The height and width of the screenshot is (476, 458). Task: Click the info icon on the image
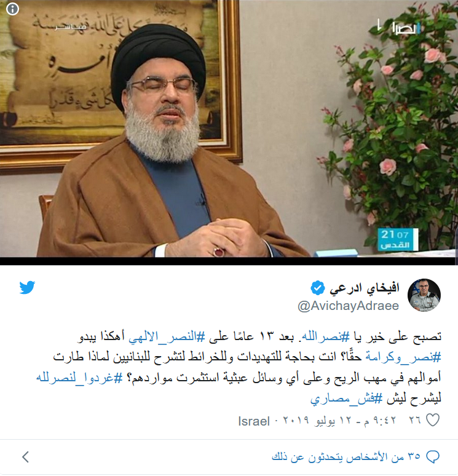click(x=12, y=9)
